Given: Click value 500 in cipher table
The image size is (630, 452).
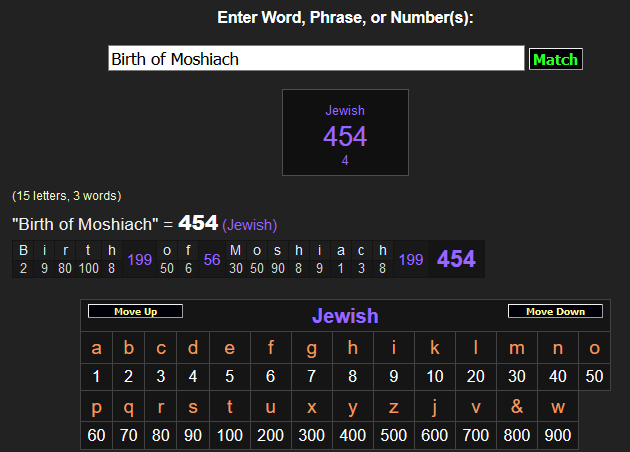Looking at the screenshot, I should point(394,435).
